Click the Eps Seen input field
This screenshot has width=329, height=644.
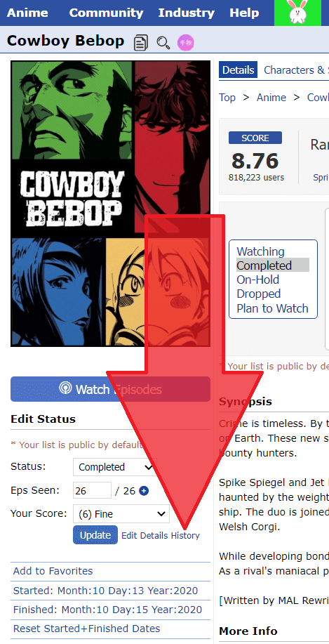tap(93, 490)
